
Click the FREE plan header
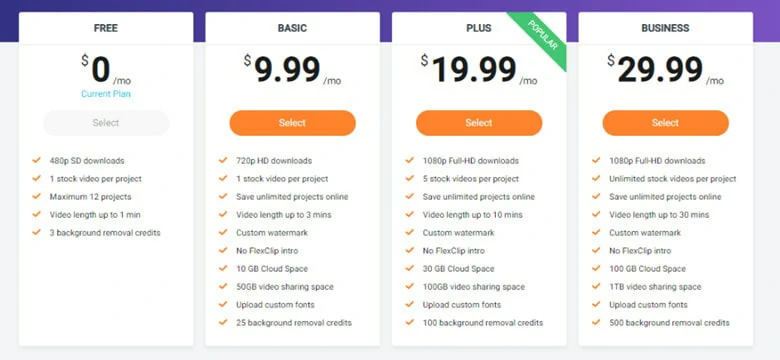coord(106,28)
